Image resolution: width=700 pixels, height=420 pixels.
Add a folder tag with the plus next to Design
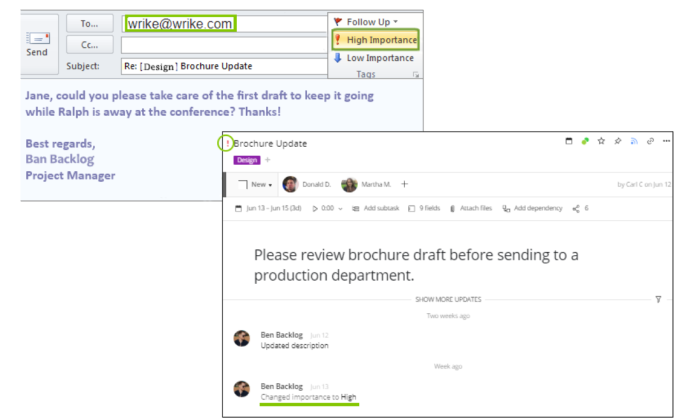coord(268,160)
